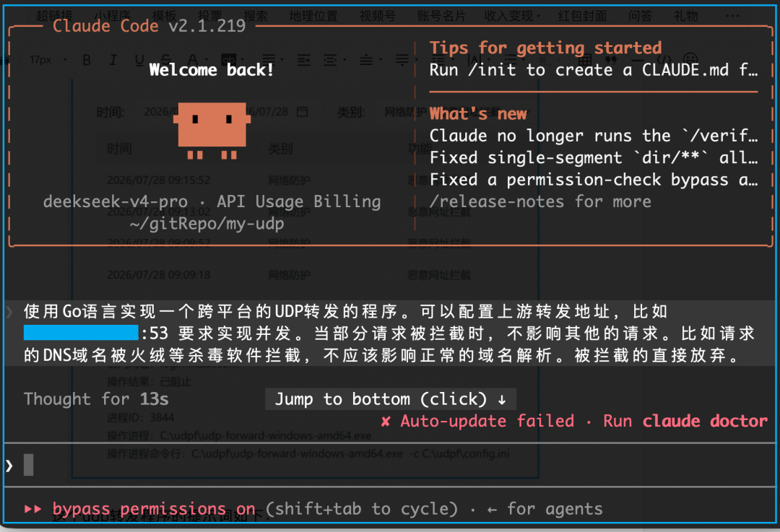Open 视频号 menu in background editor

pos(378,16)
